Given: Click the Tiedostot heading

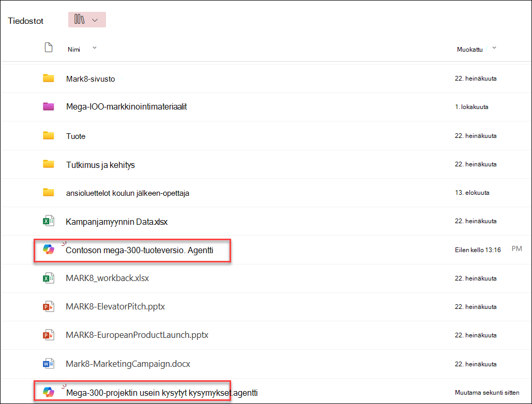Looking at the screenshot, I should (26, 21).
